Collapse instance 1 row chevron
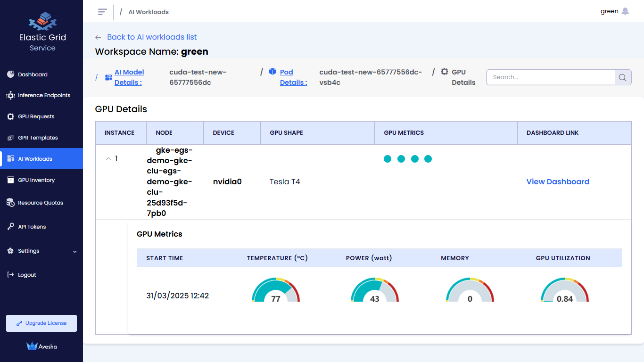Image resolution: width=644 pixels, height=362 pixels. (x=108, y=159)
